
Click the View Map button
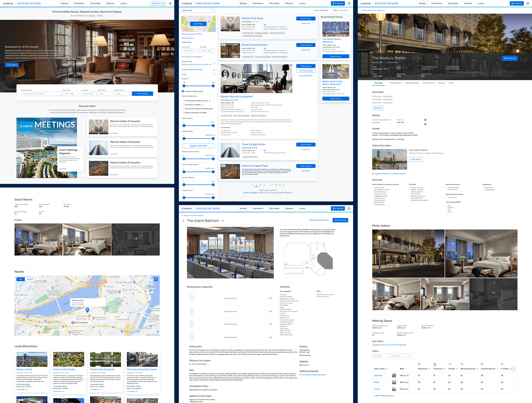point(198,24)
